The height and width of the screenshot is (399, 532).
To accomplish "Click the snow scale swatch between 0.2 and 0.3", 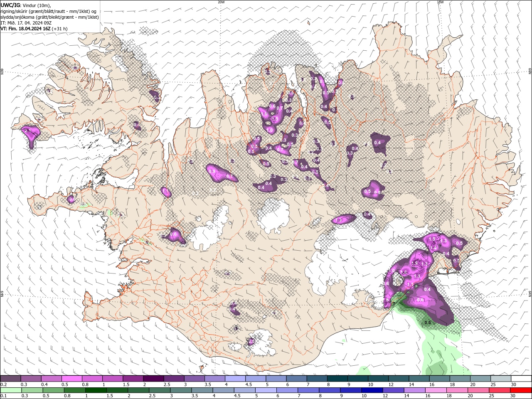I will [11, 379].
